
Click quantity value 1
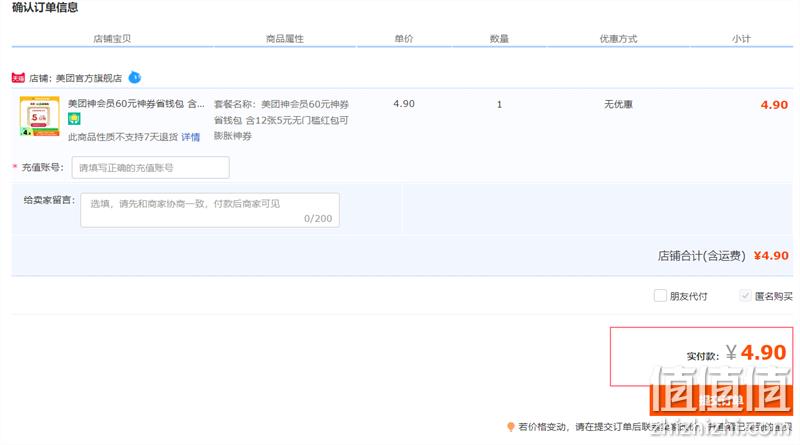[499, 104]
